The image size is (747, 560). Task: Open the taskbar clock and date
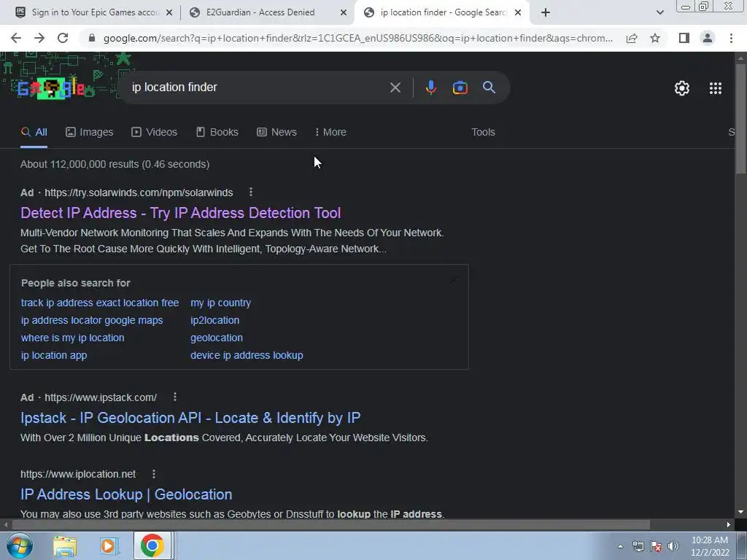[x=710, y=546]
